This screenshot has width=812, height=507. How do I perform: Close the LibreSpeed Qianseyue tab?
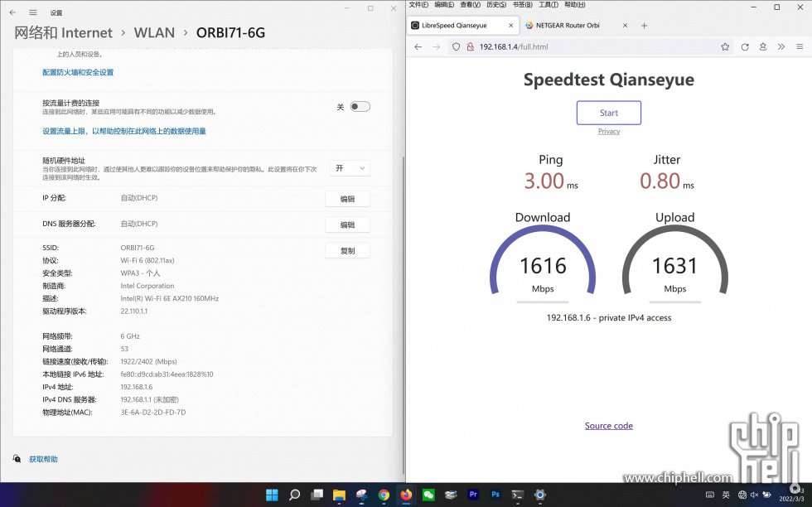coord(510,26)
